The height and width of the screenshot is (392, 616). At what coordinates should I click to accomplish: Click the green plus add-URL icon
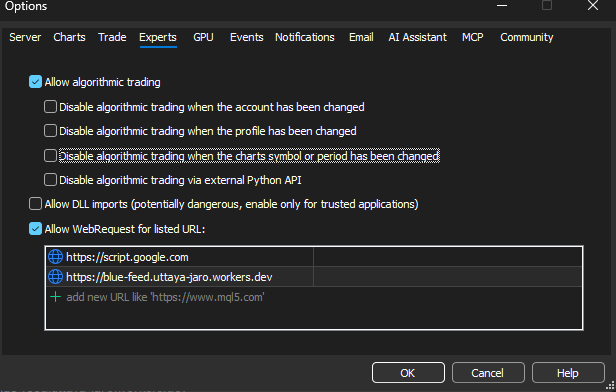click(x=55, y=297)
